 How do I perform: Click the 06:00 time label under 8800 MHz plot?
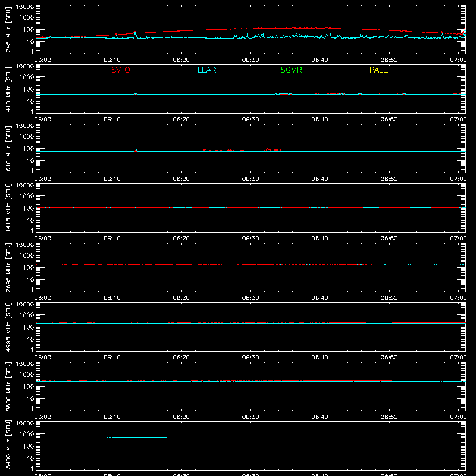coord(43,417)
